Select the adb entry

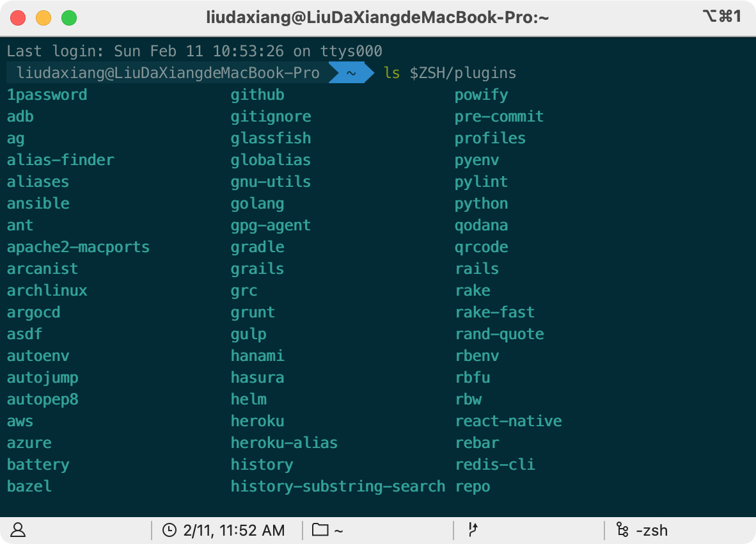20,116
